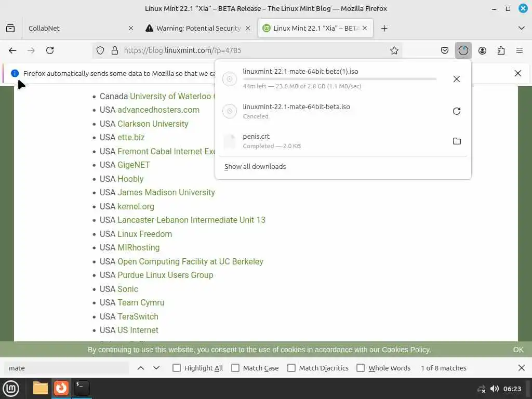Dismiss the Firefox data notification bar
This screenshot has width=532, height=399.
(518, 73)
